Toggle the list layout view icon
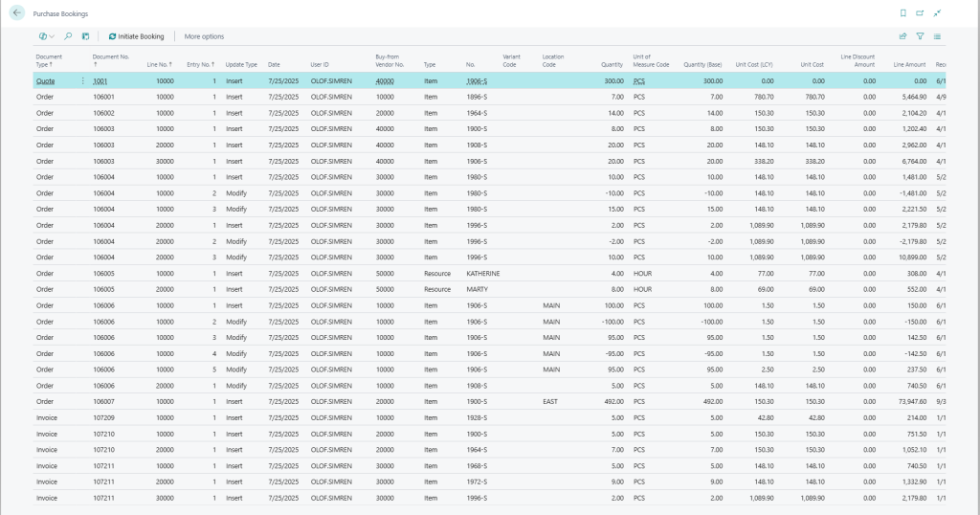Viewport: 980px width, 515px height. pyautogui.click(x=937, y=36)
